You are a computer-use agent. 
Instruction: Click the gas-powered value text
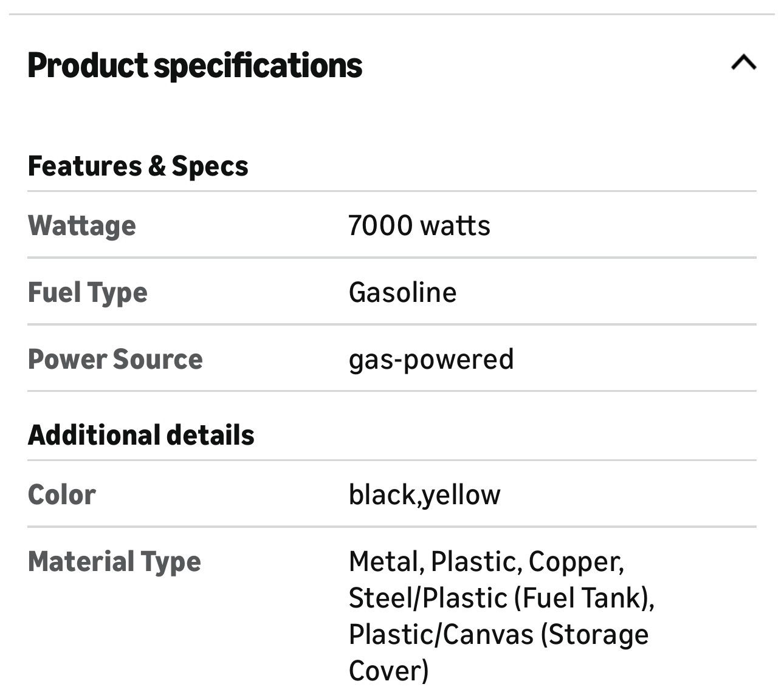tap(431, 359)
